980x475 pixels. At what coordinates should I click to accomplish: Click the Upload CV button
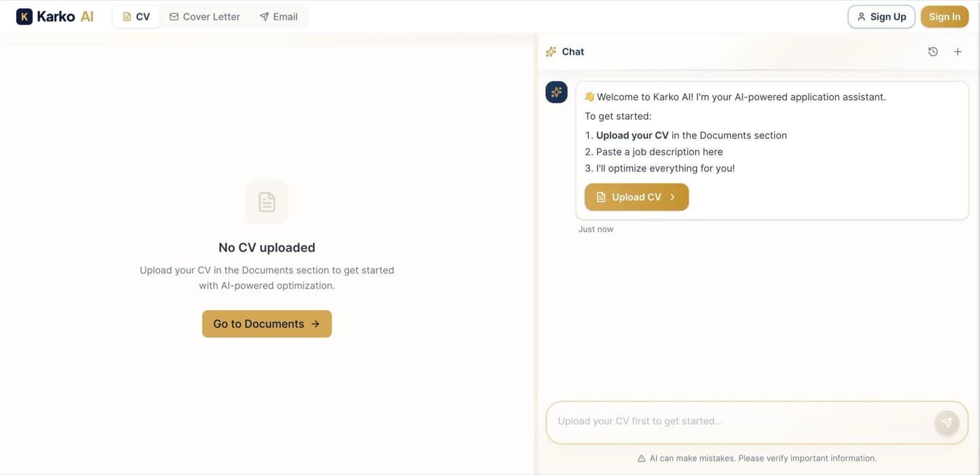(x=636, y=197)
